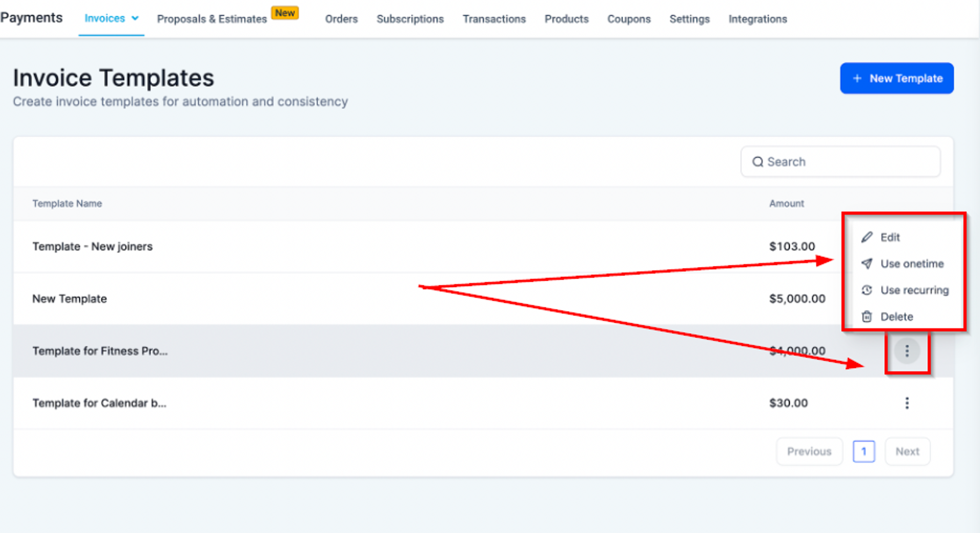Click the magnifier icon in Search box
The height and width of the screenshot is (533, 980).
(758, 162)
